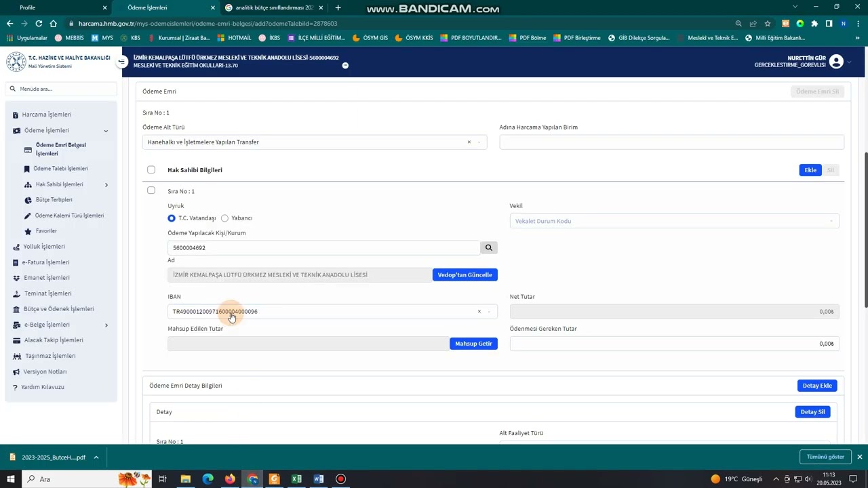Select the T.C. Vatandaşı radio button
Screen dimensions: 868x488
pyautogui.click(x=172, y=218)
